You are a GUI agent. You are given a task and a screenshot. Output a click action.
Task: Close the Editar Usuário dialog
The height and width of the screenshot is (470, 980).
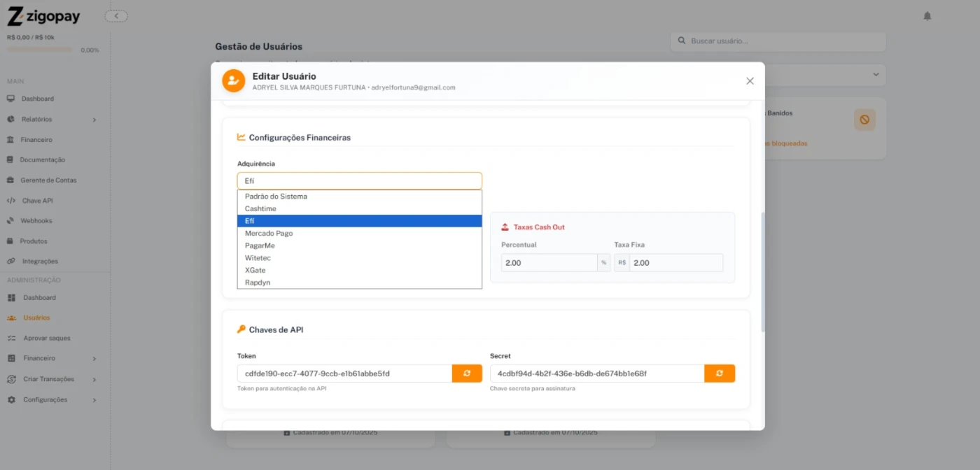tap(750, 81)
